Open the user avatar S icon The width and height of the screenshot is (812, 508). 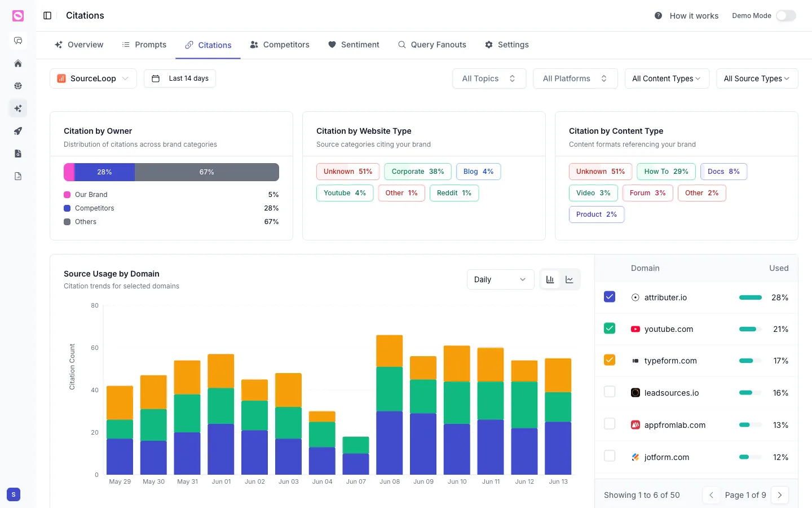14,494
